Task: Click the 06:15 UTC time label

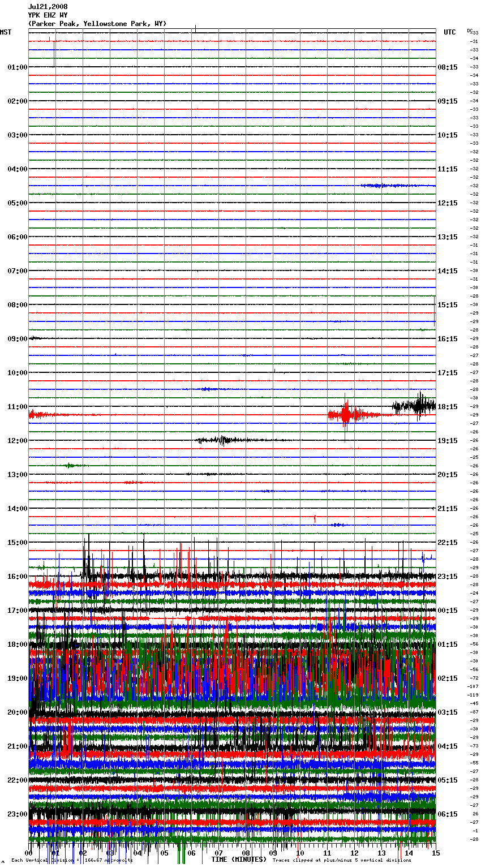Action: (448, 814)
